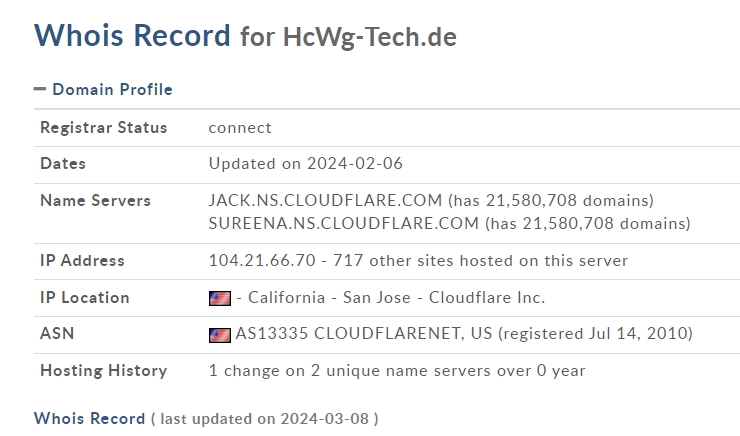Screen dimensions: 740x436
Task: Click the minus icon beside Domain Profile
Action: click(x=40, y=89)
